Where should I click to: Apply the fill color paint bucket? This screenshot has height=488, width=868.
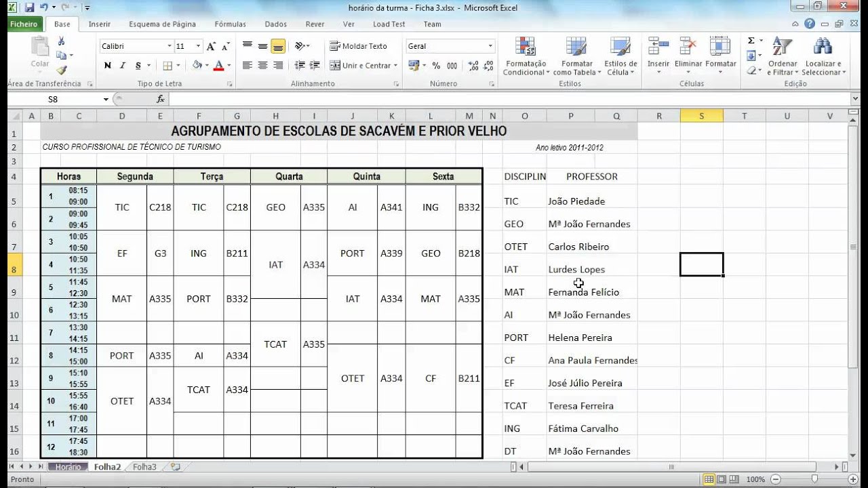pyautogui.click(x=197, y=66)
